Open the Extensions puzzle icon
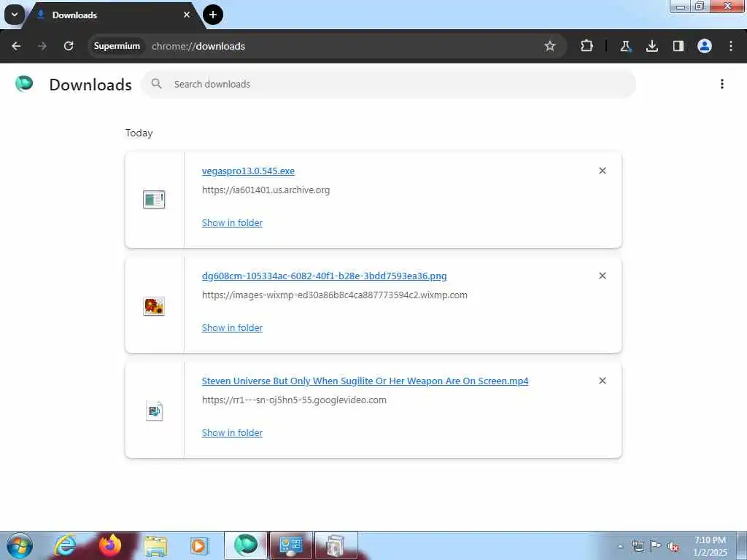This screenshot has width=747, height=560. [x=587, y=46]
